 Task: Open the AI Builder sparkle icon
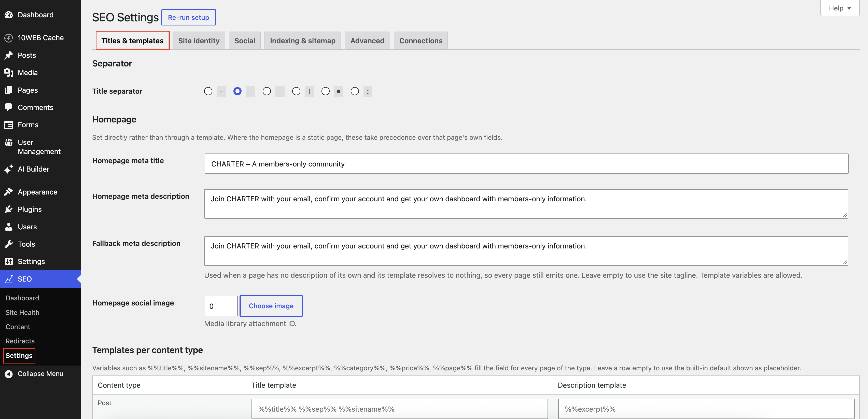click(x=9, y=169)
